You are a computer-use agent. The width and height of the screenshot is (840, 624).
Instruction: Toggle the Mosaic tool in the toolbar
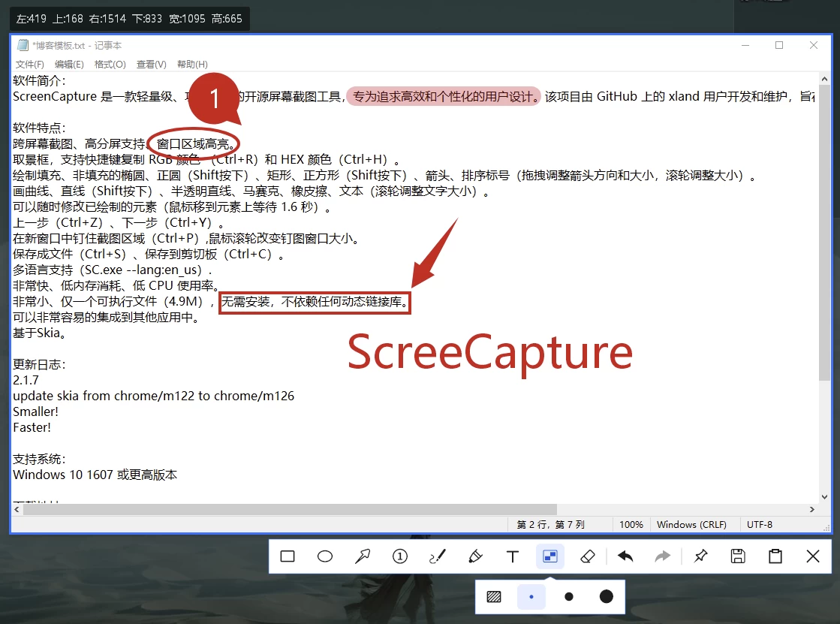point(550,556)
